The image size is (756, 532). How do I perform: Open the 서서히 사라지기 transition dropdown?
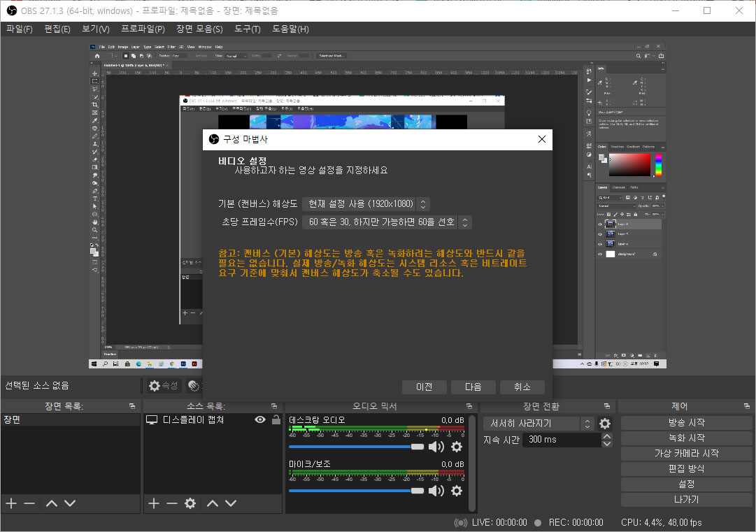click(539, 424)
